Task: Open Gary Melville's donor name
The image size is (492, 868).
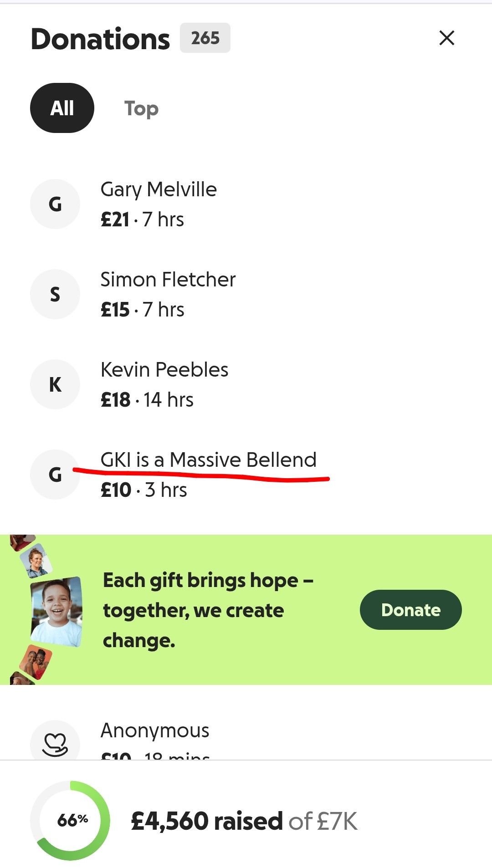Action: [159, 189]
